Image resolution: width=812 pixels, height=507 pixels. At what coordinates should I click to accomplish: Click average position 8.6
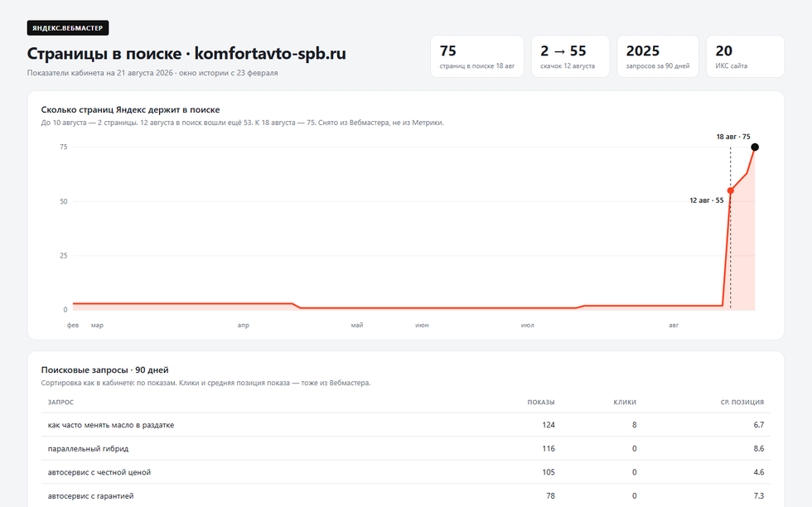pos(759,449)
